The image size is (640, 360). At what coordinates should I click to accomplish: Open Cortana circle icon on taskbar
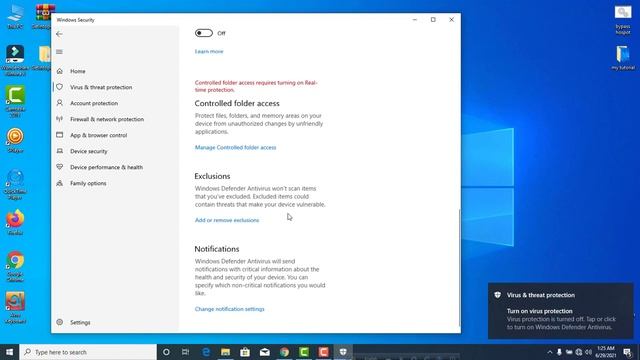[166, 352]
